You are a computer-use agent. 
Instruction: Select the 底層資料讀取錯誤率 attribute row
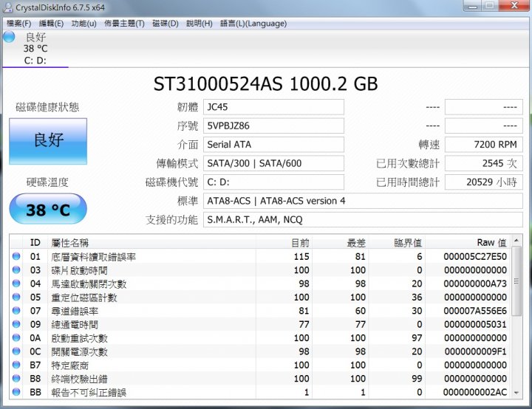261,256
